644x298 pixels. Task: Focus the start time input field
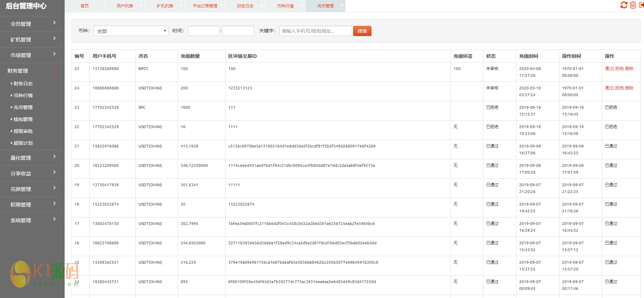204,31
